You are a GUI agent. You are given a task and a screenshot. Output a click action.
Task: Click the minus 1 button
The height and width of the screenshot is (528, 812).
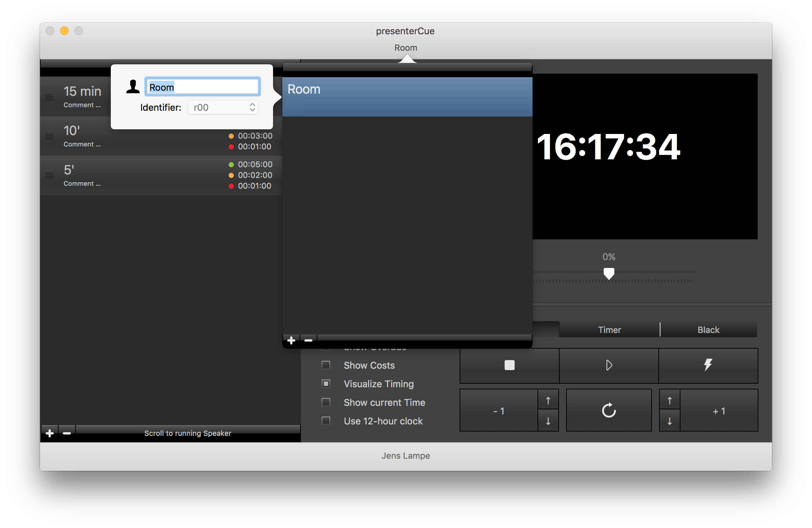(499, 411)
